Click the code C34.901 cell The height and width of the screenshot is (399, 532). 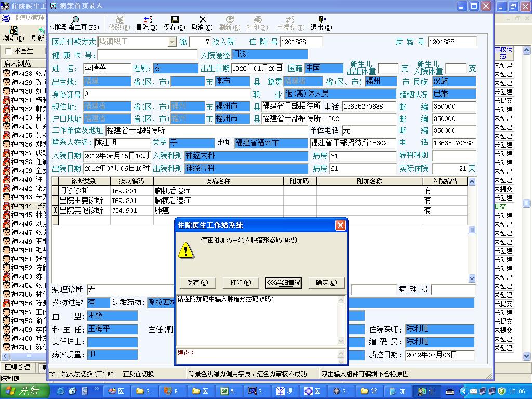pyautogui.click(x=131, y=210)
